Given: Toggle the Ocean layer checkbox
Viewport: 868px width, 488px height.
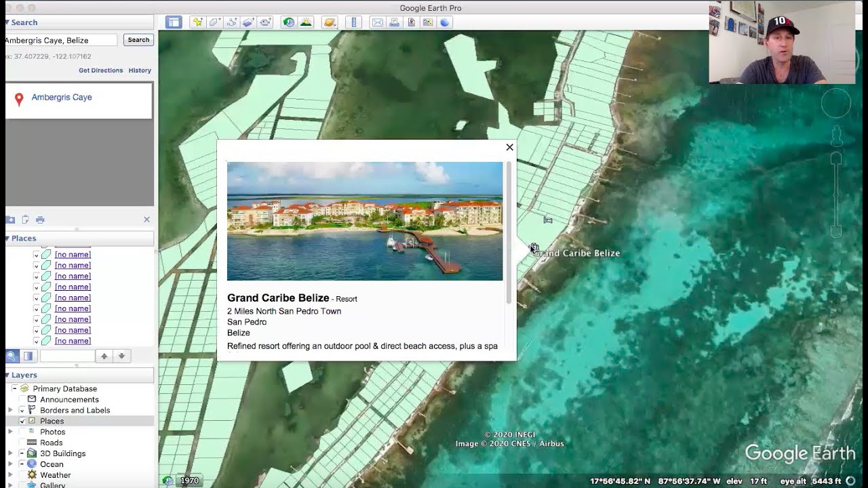Looking at the screenshot, I should (x=22, y=464).
